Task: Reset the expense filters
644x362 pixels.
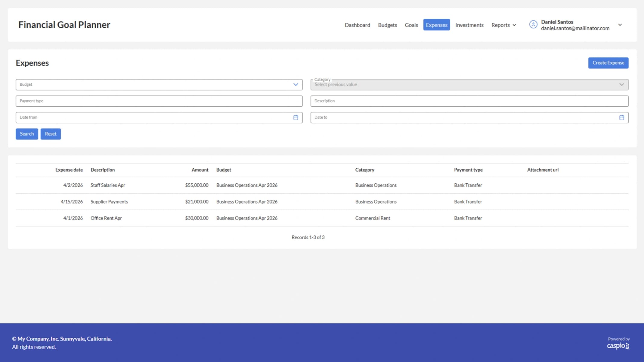Action: tap(51, 134)
